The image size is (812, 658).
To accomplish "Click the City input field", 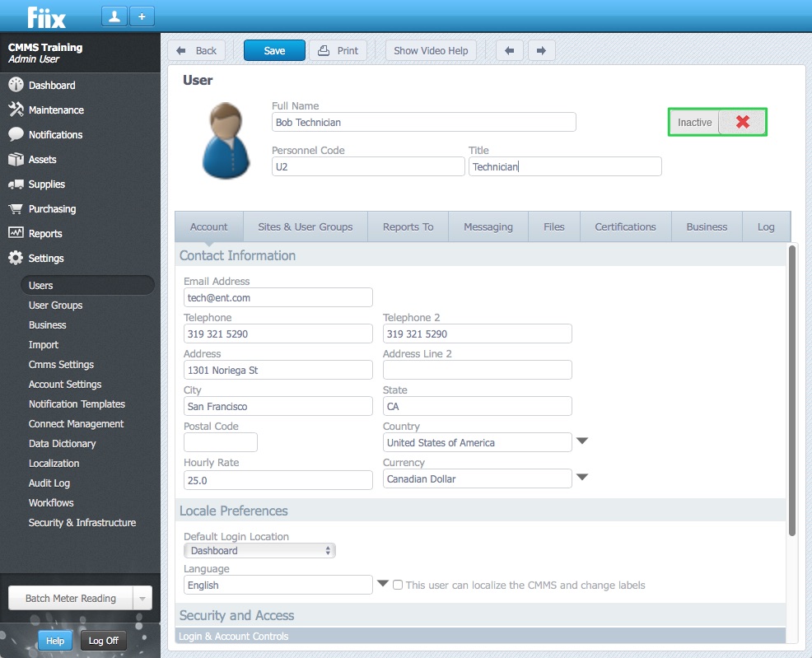I will click(x=278, y=406).
